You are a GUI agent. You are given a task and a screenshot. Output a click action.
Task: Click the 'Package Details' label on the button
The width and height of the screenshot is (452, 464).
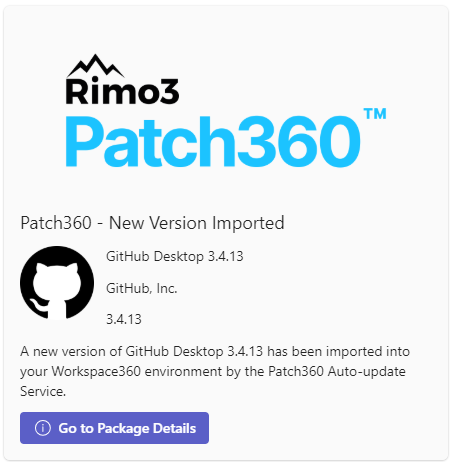click(147, 428)
